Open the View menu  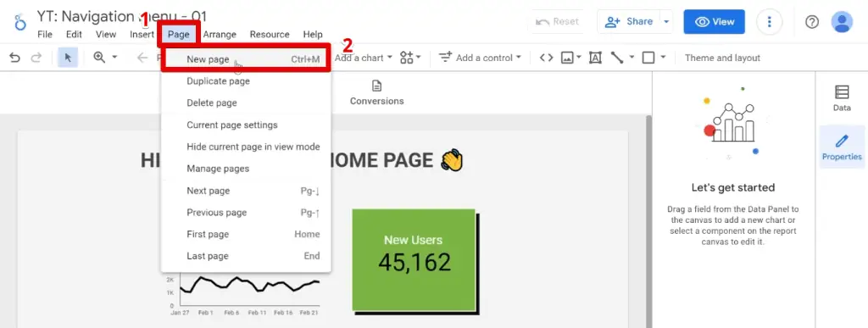[106, 34]
